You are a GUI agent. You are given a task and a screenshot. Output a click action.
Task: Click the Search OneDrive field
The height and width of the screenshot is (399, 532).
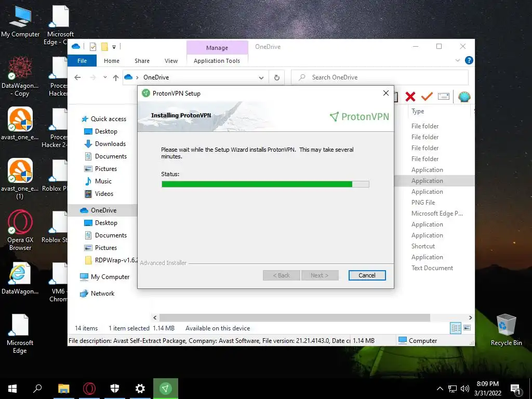coord(380,77)
